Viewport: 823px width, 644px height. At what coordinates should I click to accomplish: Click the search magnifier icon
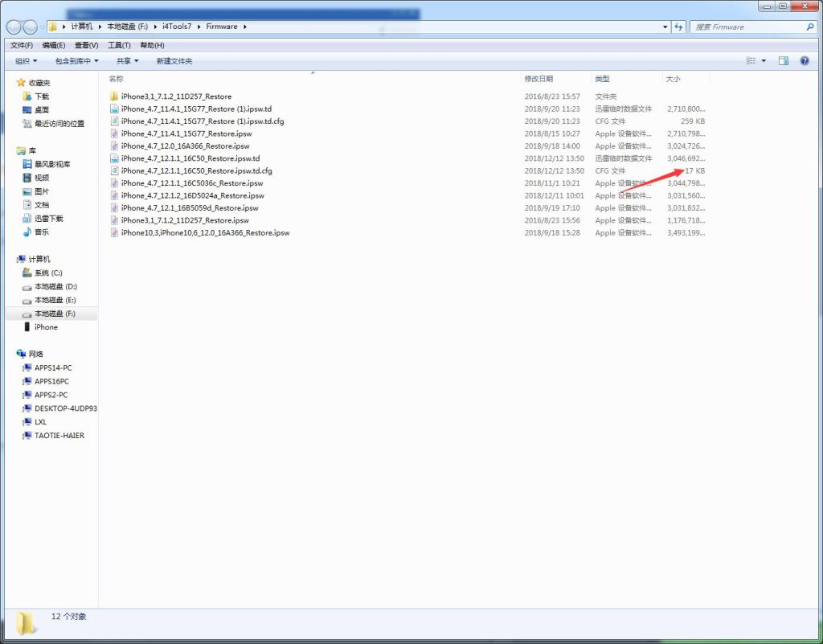[x=809, y=27]
